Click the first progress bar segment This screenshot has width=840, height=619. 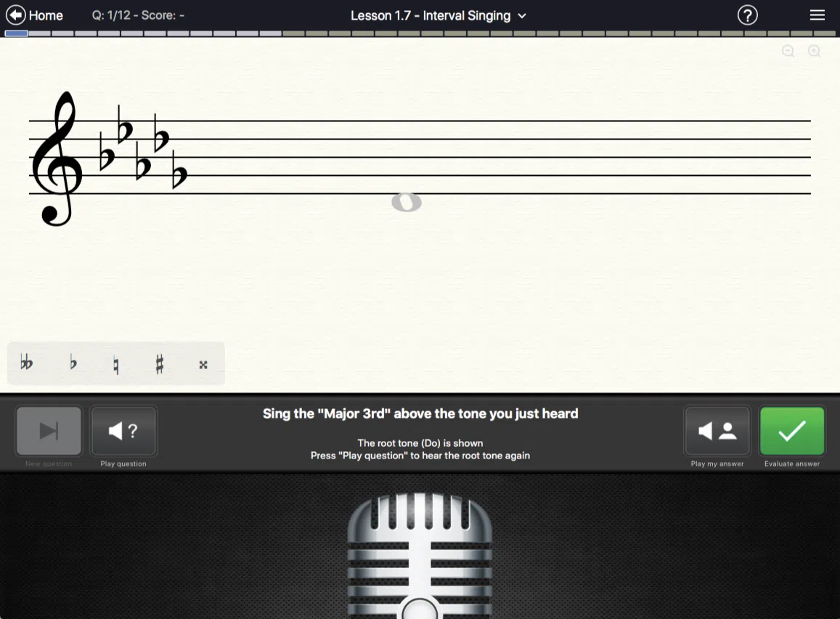pos(16,32)
